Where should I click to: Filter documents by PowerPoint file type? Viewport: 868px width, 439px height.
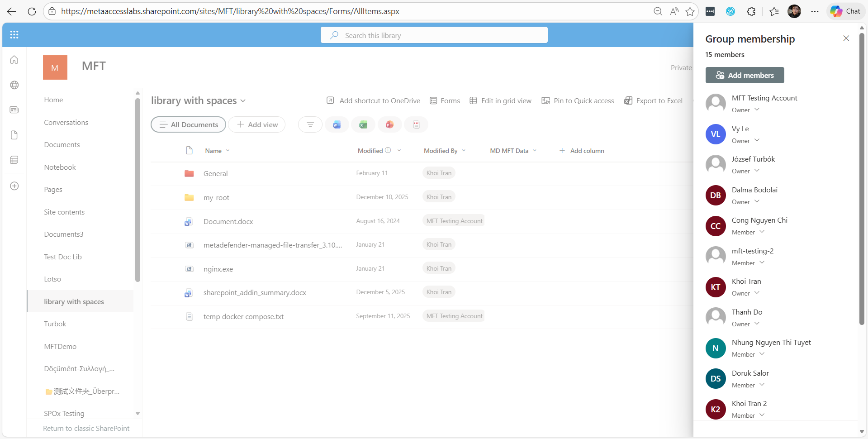point(389,124)
